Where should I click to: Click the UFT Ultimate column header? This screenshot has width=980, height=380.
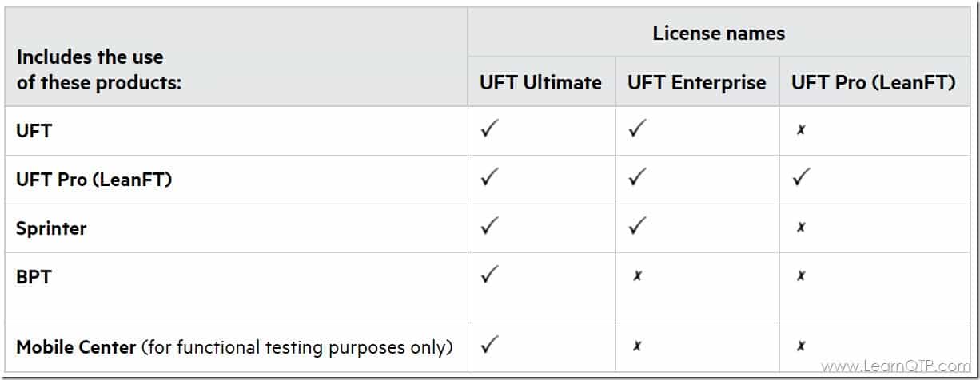click(x=540, y=82)
